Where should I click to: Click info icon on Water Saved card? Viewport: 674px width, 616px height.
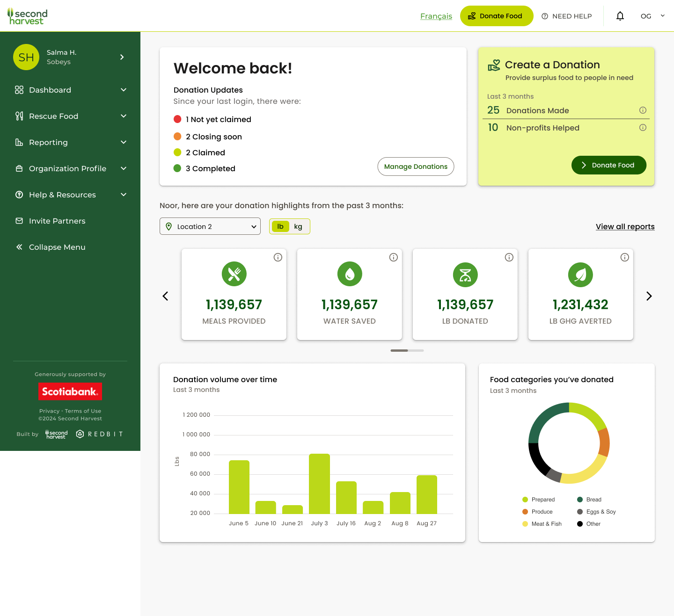click(394, 257)
